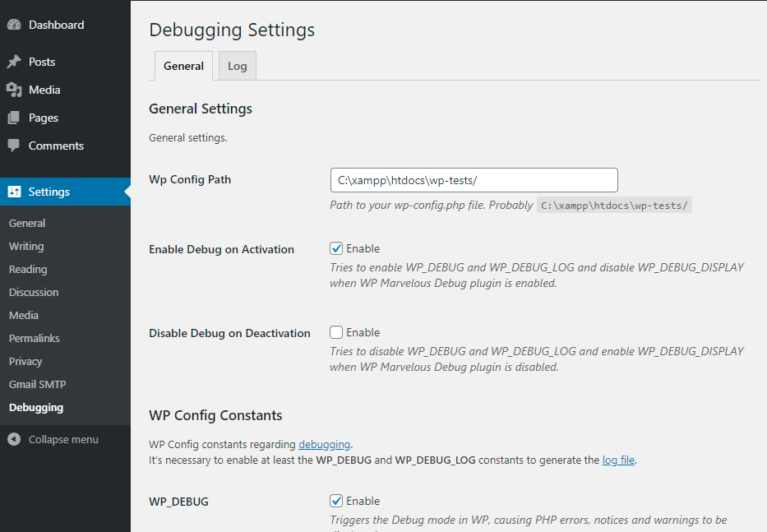Open Discussion settings in sidebar

coord(34,293)
